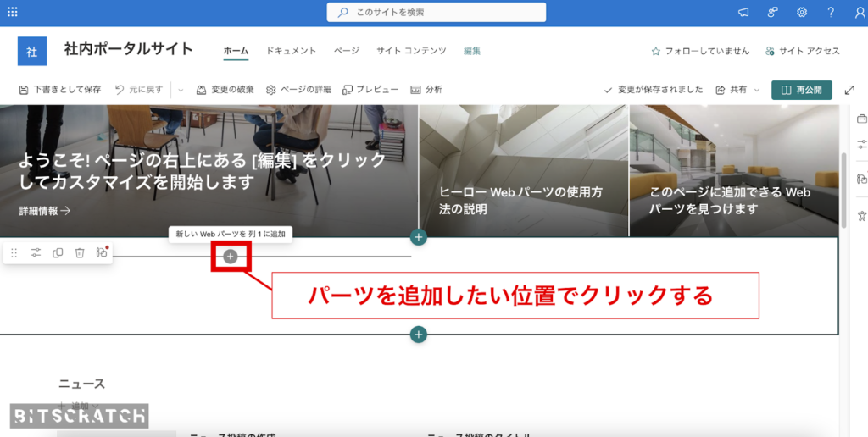Expand the dropdown arrow next to 元に戻す

click(x=181, y=90)
